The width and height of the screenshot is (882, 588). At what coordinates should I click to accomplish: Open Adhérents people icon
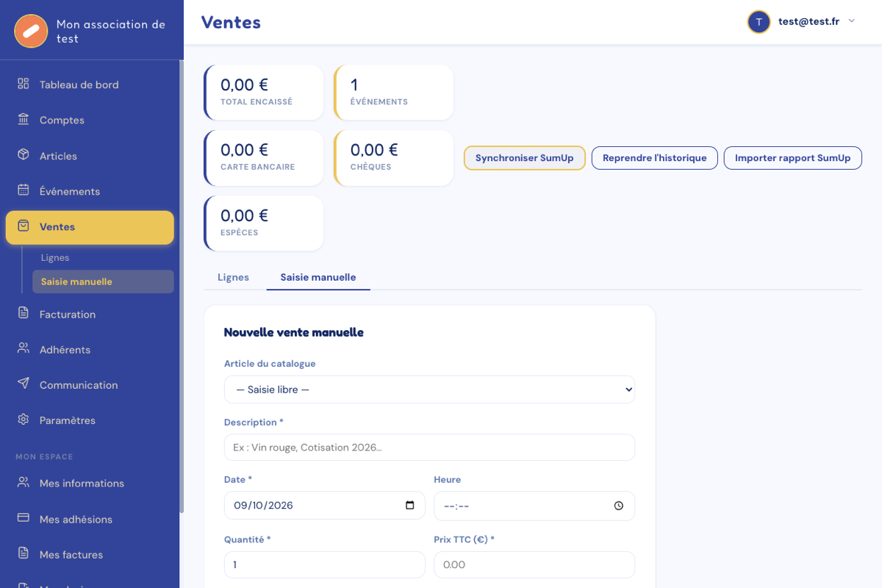tap(24, 349)
